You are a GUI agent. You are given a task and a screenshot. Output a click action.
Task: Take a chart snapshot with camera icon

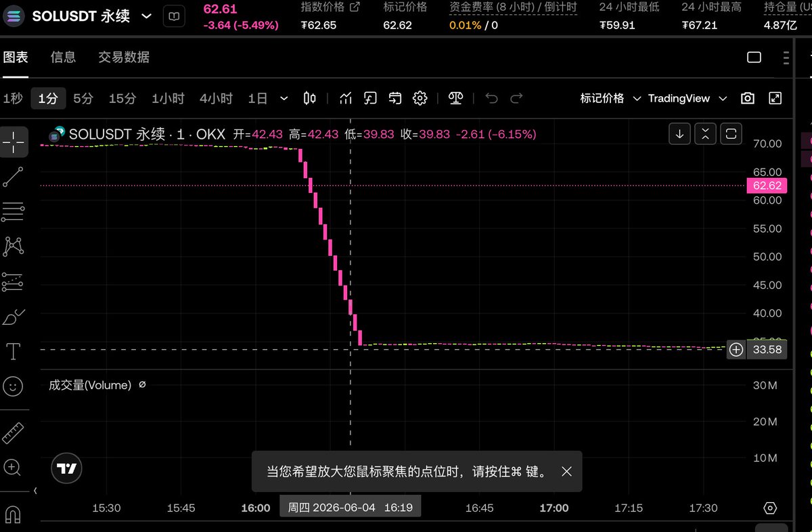pyautogui.click(x=748, y=98)
